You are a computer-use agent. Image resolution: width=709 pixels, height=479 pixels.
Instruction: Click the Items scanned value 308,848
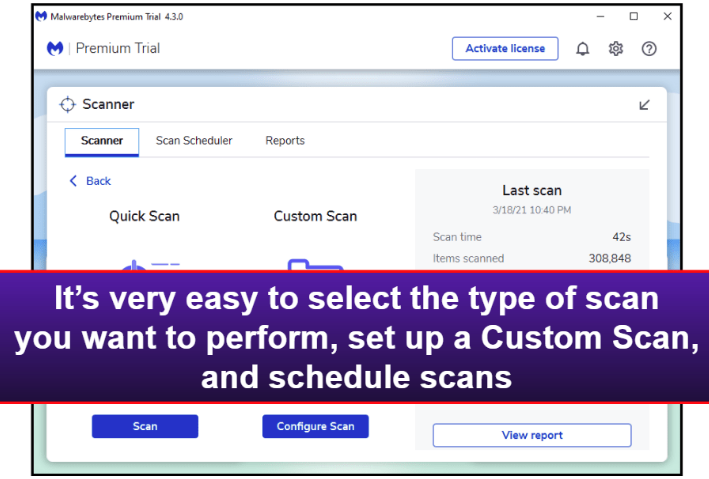pyautogui.click(x=610, y=258)
